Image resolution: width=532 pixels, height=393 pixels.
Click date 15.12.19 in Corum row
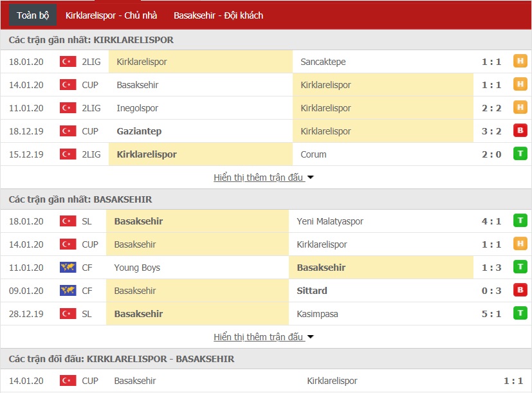tap(26, 154)
